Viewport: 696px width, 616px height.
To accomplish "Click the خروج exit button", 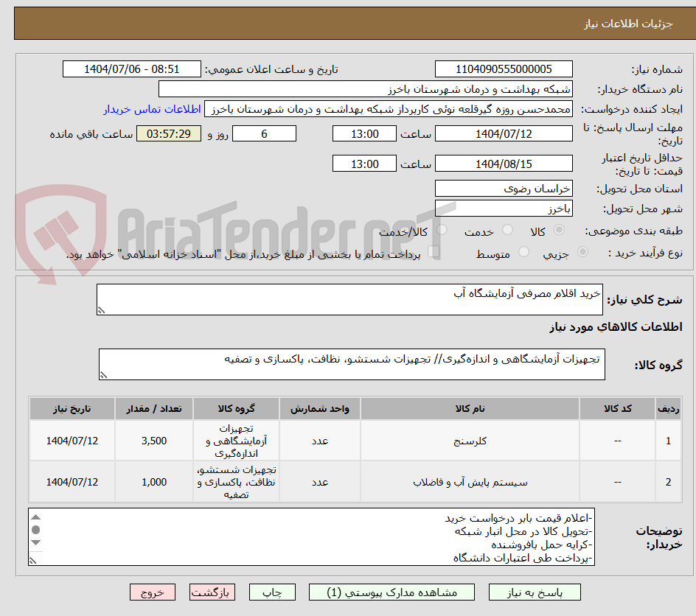I will [153, 592].
